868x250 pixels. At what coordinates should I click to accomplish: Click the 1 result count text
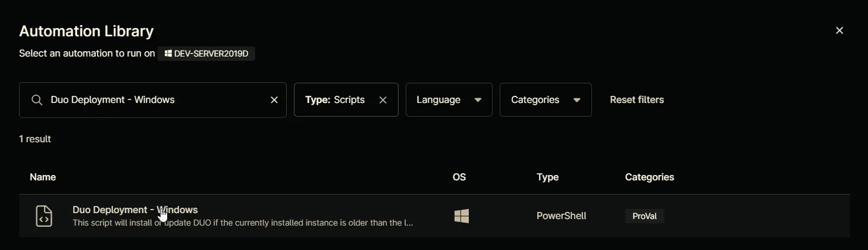click(35, 139)
